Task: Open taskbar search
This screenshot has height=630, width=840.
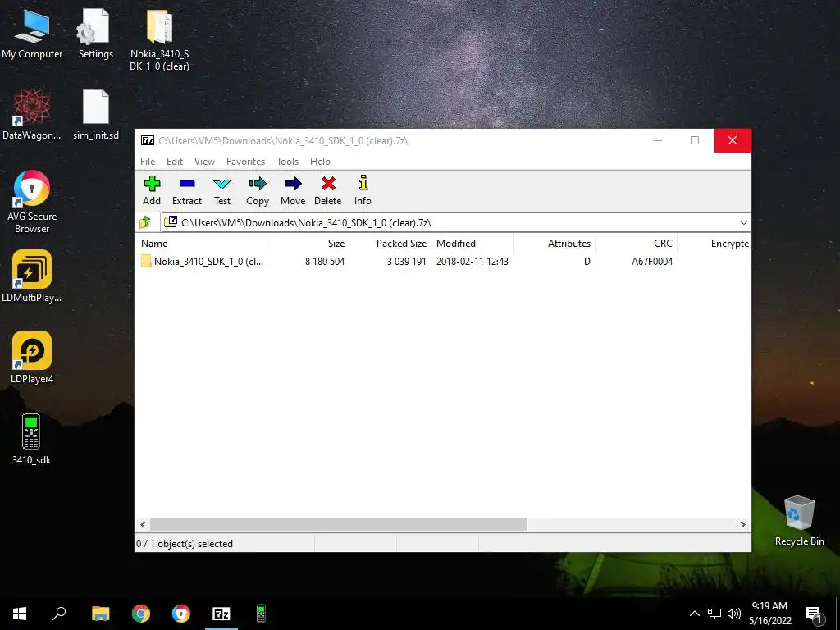Action: pyautogui.click(x=59, y=614)
